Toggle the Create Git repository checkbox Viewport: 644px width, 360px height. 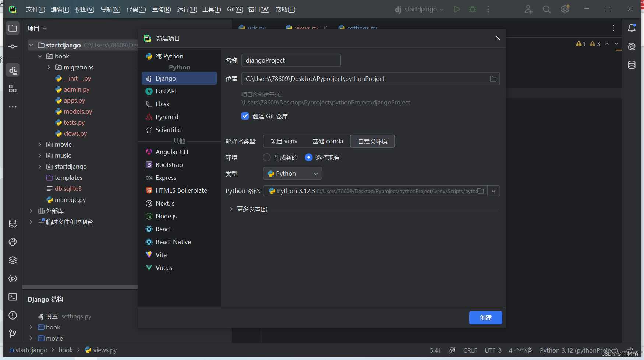pyautogui.click(x=245, y=116)
